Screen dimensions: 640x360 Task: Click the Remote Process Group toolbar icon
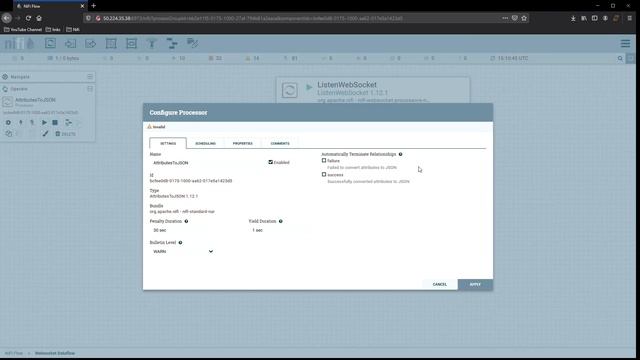coord(131,43)
